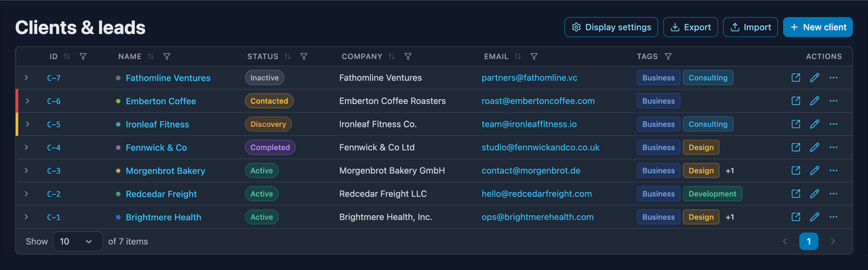868x270 pixels.
Task: Edit Brightmere Health with pencil icon
Action: 815,217
